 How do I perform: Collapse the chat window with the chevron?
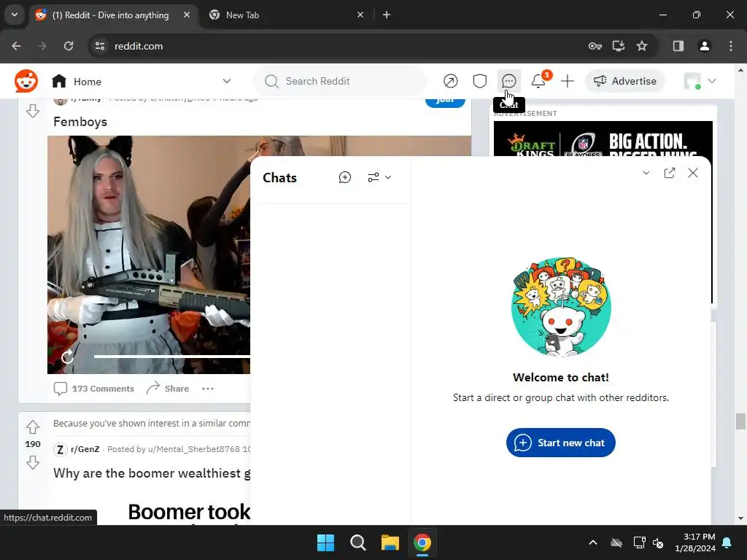[x=646, y=173]
